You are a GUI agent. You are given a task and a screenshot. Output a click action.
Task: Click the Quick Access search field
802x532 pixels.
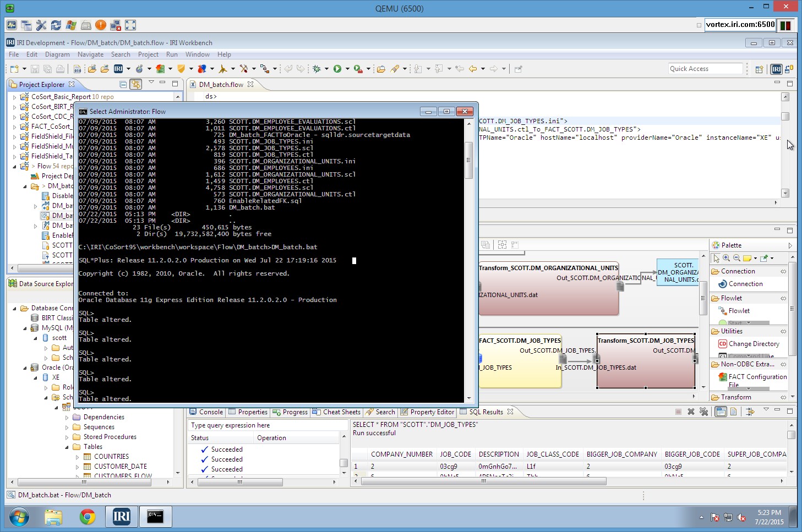coord(706,69)
